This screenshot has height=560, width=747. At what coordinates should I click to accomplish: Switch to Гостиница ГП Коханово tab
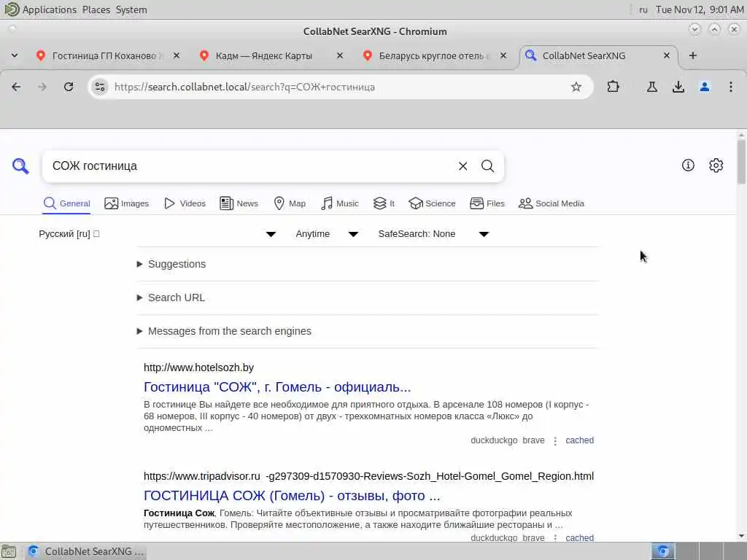pos(104,55)
